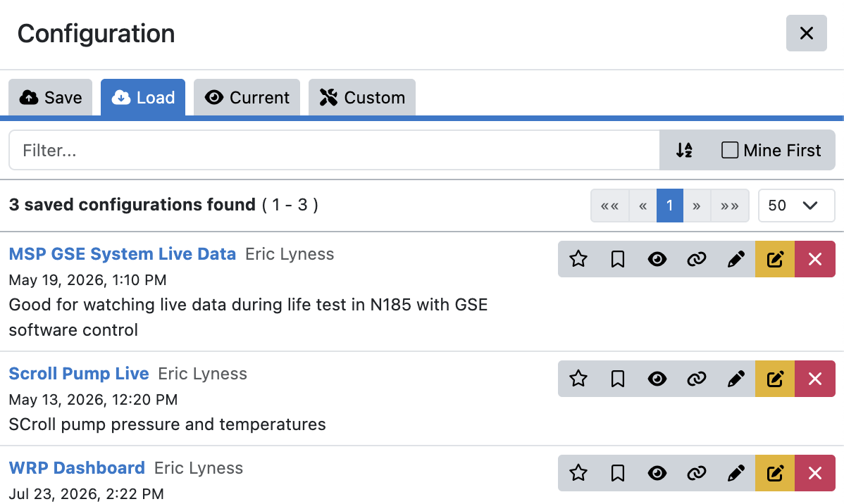Image resolution: width=844 pixels, height=504 pixels.
Task: Copy link for MSP GSE System Live Data
Action: point(697,259)
